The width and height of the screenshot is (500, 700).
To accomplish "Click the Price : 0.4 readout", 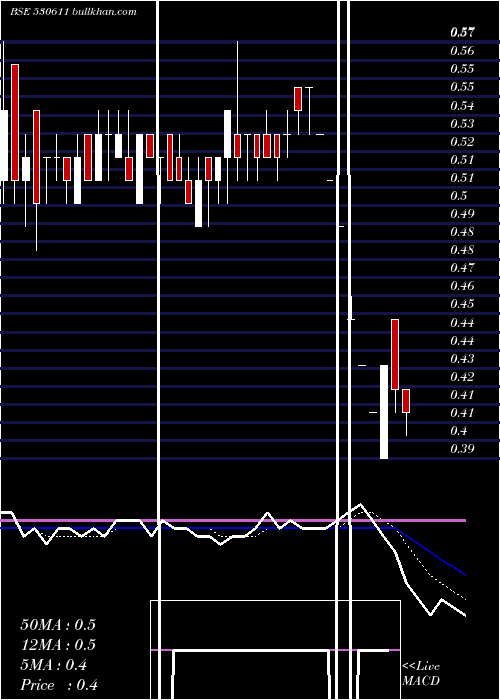I will click(59, 685).
